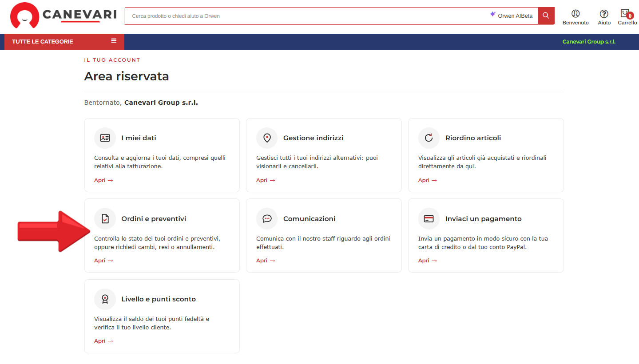Image resolution: width=639 pixels, height=364 pixels.
Task: Select the Gestione indirizzi heading
Action: [313, 138]
